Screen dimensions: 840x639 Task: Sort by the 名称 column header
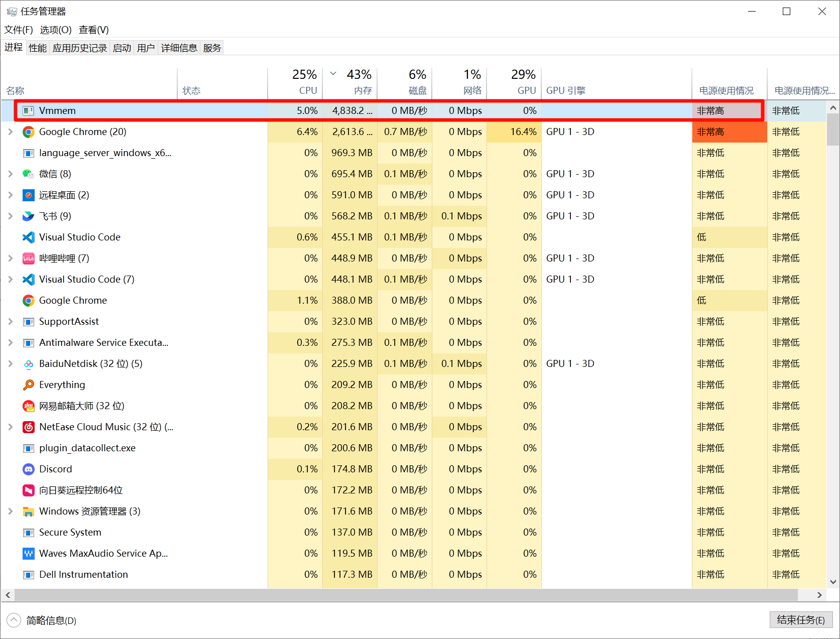(x=89, y=83)
